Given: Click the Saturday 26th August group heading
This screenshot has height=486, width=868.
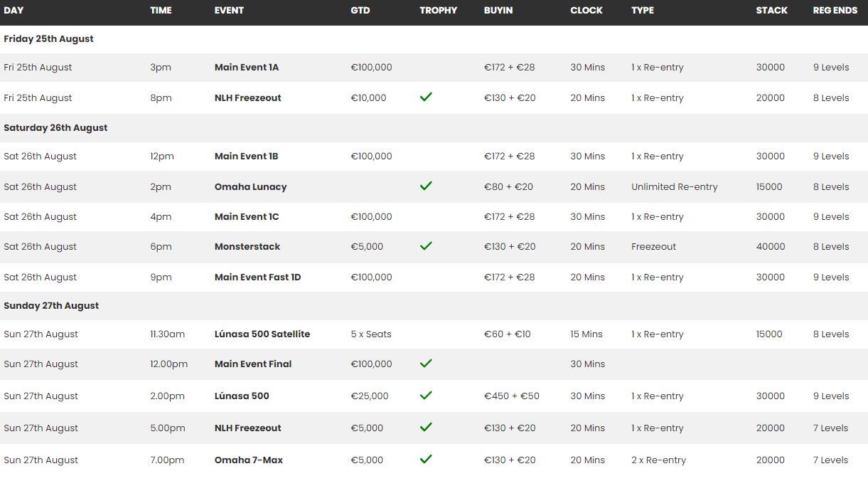Looking at the screenshot, I should (55, 128).
